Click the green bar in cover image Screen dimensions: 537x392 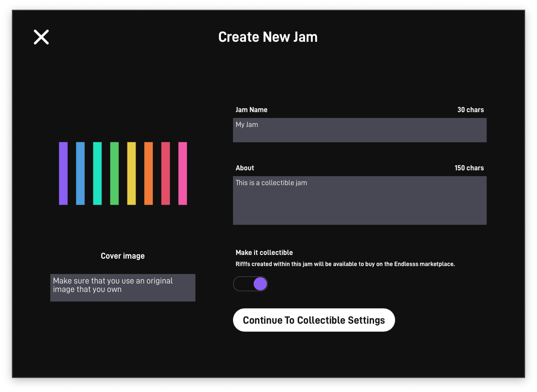(114, 174)
